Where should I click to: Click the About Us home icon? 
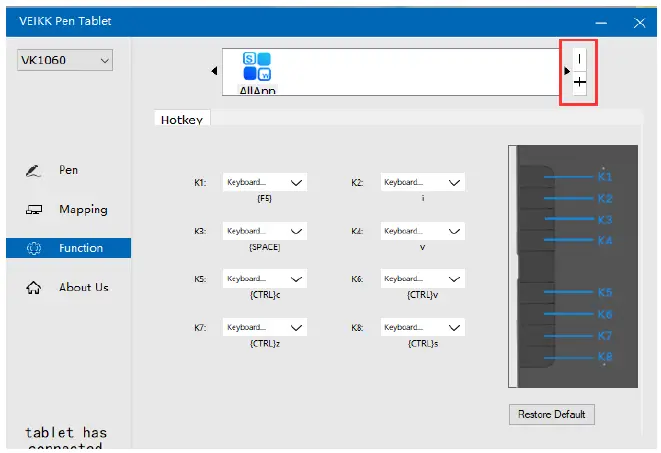pos(34,288)
